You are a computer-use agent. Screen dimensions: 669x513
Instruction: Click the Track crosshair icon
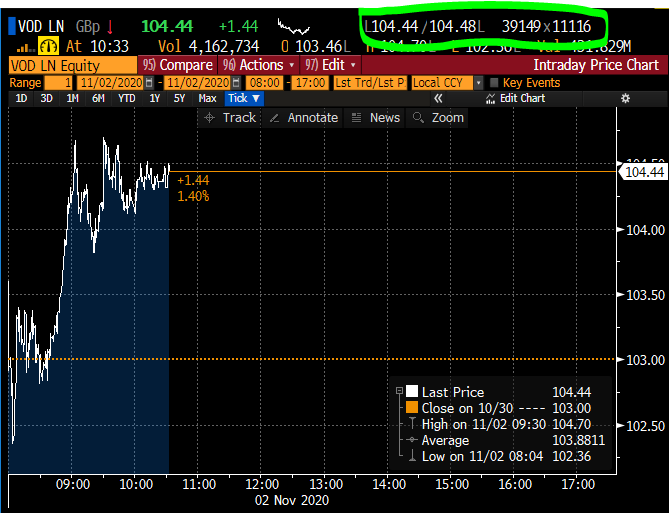(209, 118)
